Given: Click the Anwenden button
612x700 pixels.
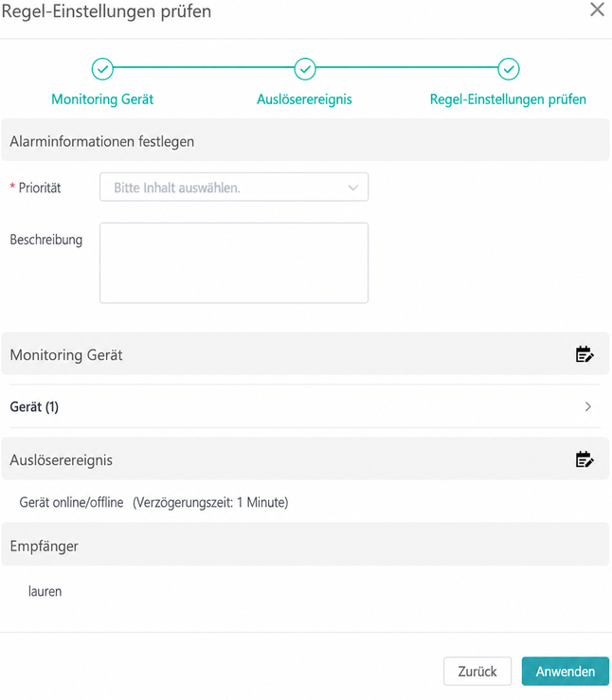Looking at the screenshot, I should click(566, 671).
